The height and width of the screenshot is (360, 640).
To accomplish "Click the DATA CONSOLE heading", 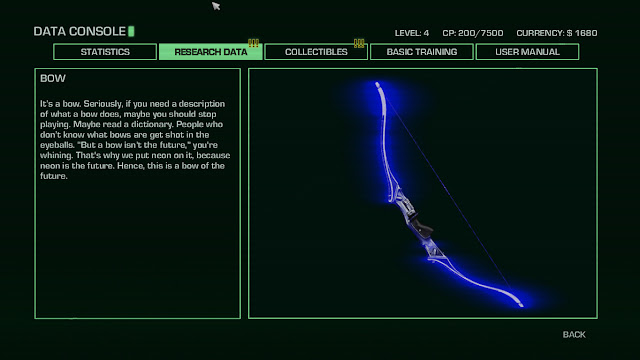I will pyautogui.click(x=80, y=31).
